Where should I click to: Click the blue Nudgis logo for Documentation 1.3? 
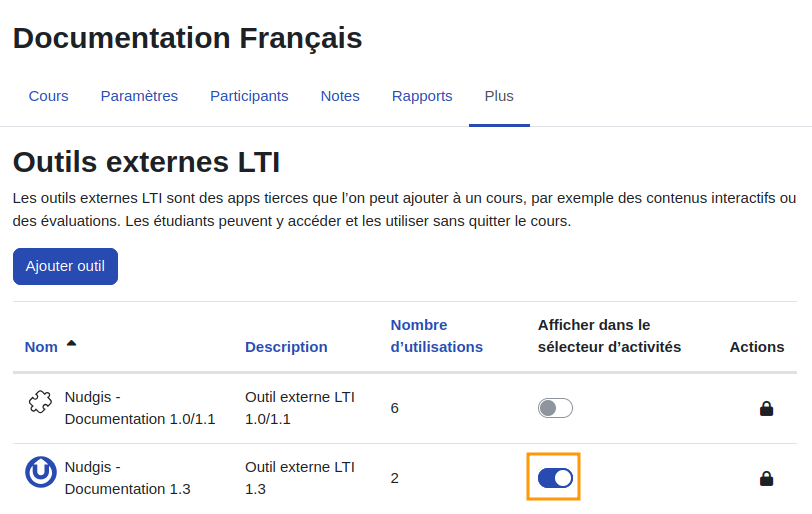coord(41,472)
